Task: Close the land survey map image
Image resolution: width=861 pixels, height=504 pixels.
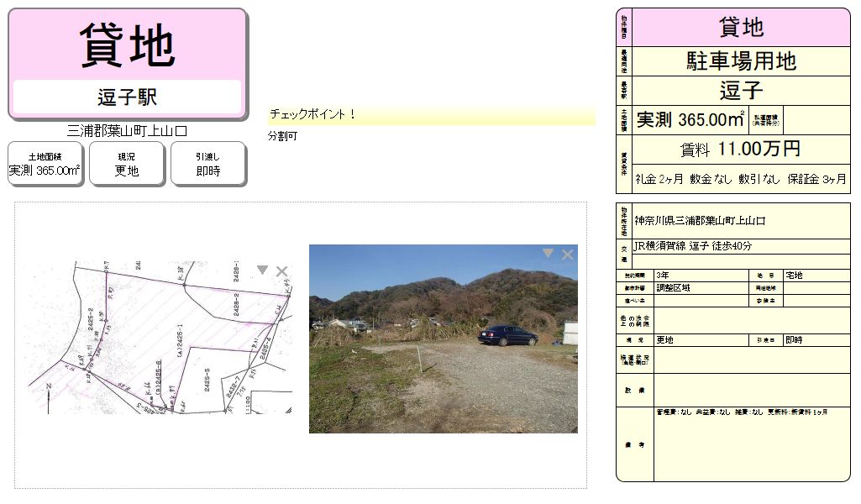Action: (x=281, y=271)
